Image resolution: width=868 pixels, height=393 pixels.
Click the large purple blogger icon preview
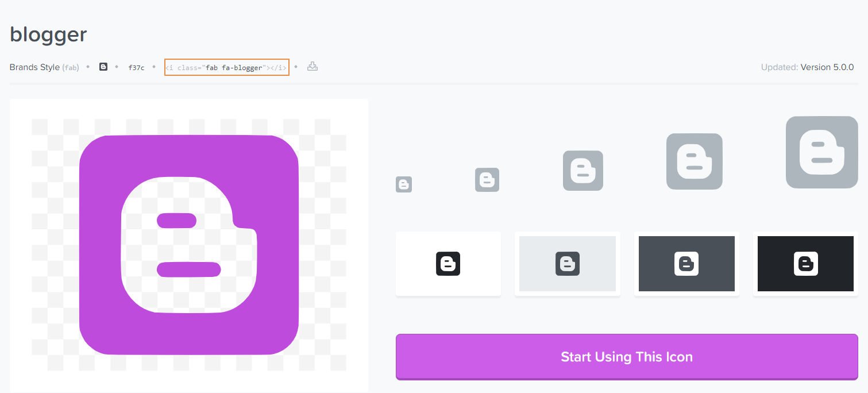click(x=189, y=245)
